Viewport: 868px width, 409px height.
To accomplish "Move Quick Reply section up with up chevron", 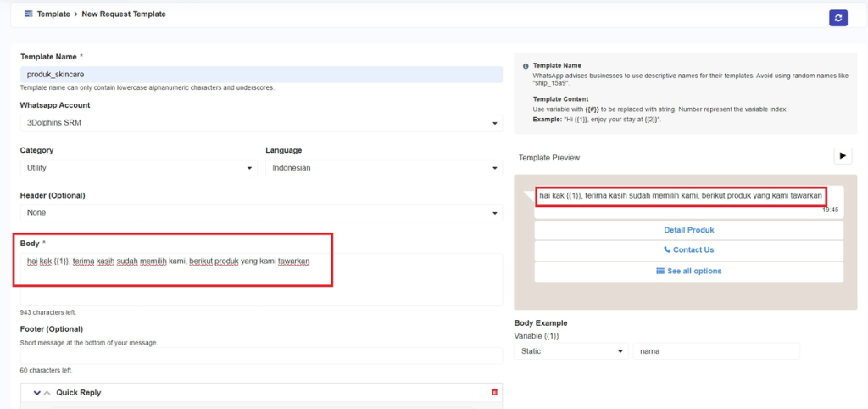I will pos(47,393).
